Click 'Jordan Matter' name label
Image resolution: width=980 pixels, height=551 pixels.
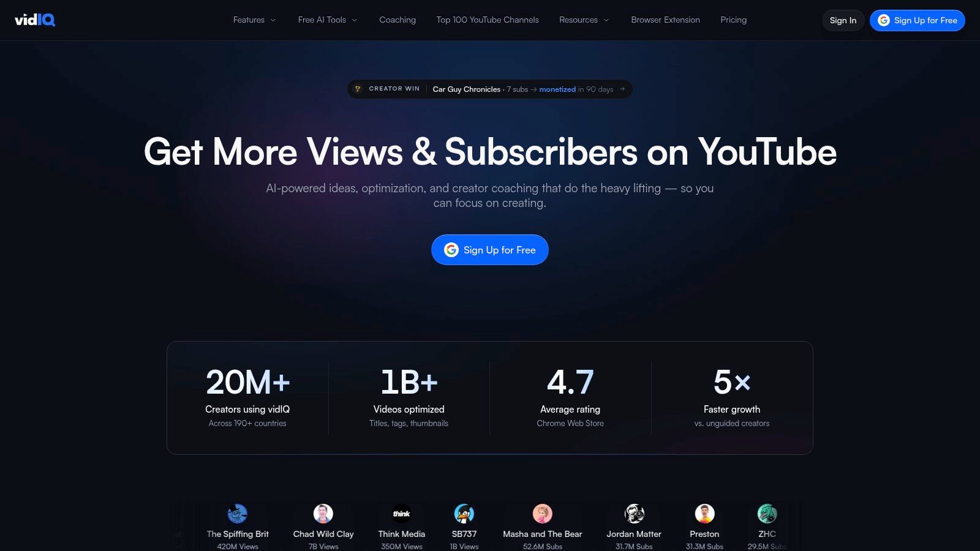(x=634, y=534)
